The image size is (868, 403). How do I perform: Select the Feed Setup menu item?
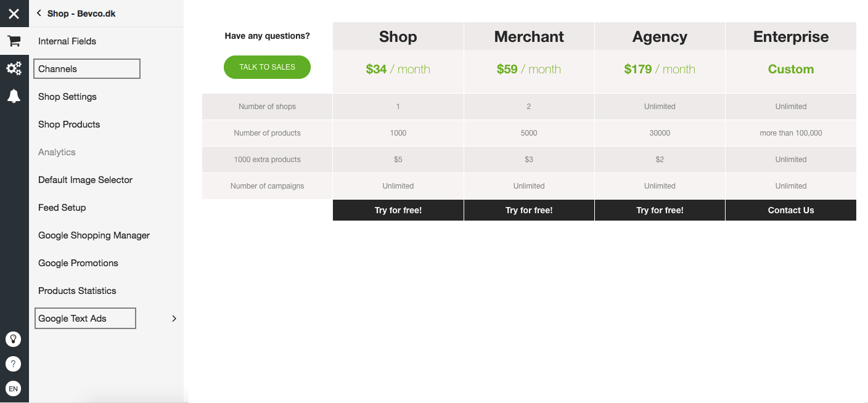click(x=62, y=208)
